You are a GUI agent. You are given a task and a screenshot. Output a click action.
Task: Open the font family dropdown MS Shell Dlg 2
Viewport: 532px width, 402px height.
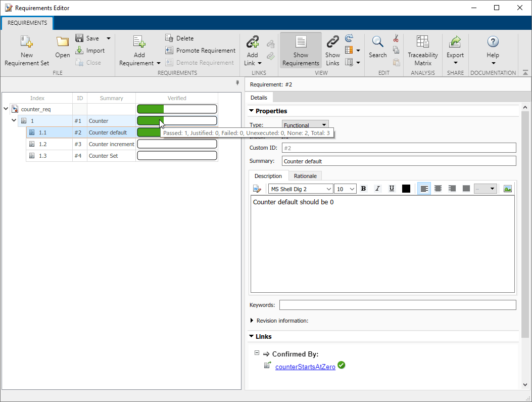coord(300,188)
